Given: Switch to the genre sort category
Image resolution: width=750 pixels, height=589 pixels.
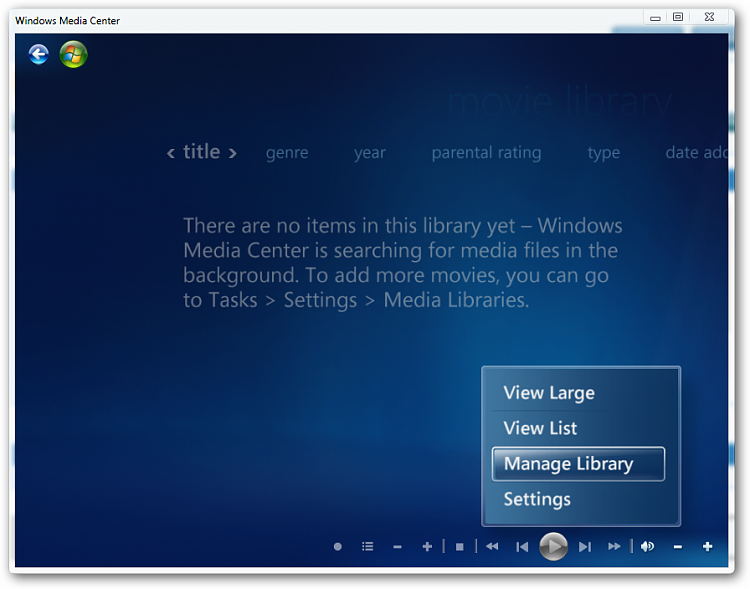Looking at the screenshot, I should 287,153.
